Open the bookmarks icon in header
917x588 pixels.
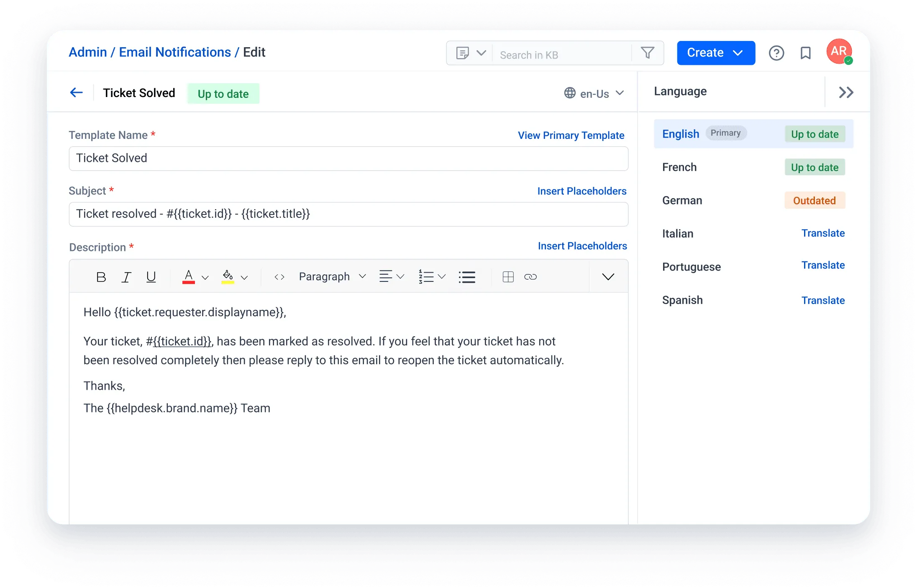click(805, 53)
